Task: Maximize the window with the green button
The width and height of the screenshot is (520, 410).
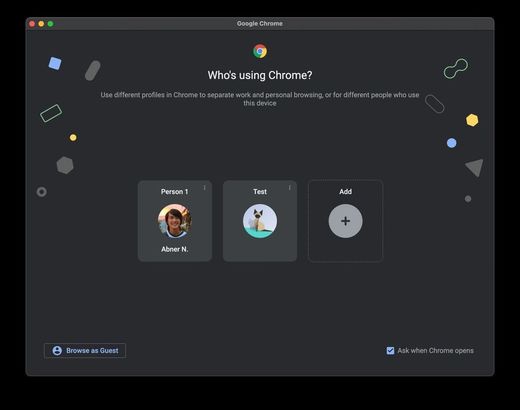Action: tap(51, 24)
